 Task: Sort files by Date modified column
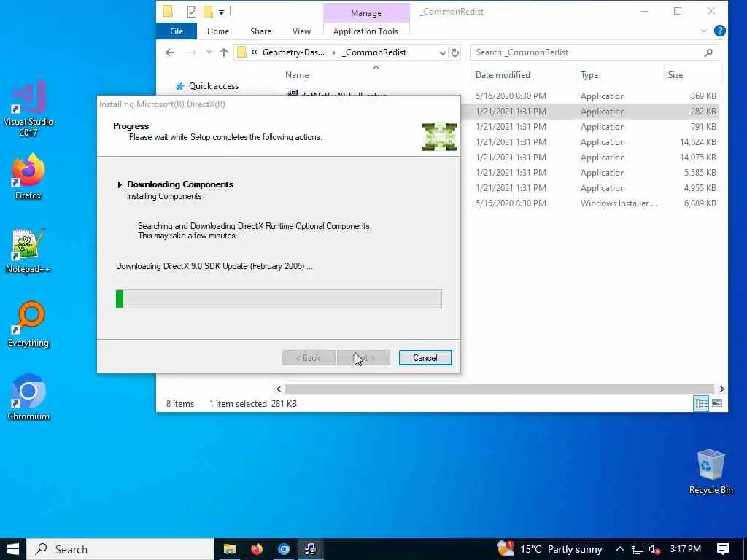pyautogui.click(x=503, y=75)
